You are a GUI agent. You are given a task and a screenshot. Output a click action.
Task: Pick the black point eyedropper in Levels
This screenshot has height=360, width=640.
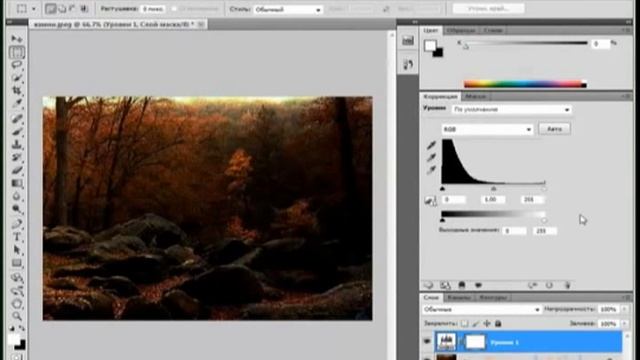(431, 145)
